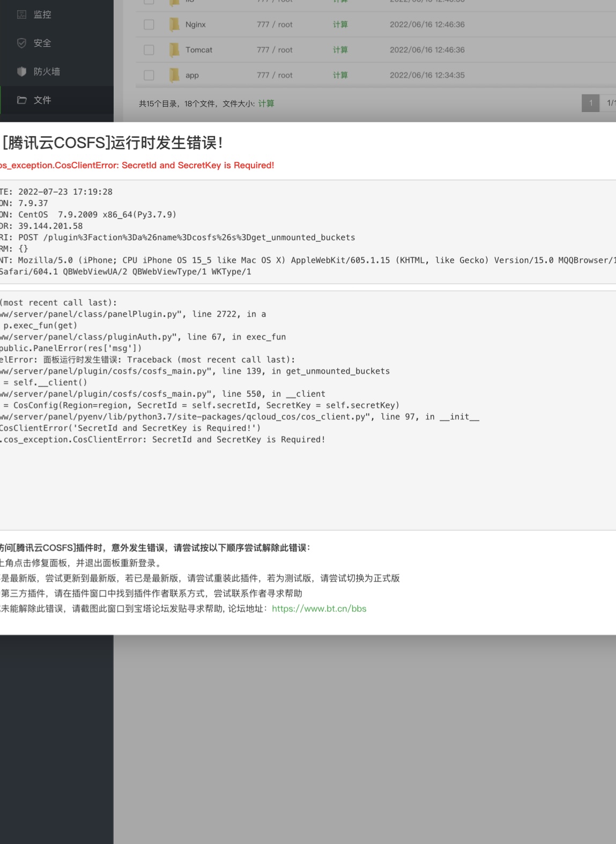Open the Tomcat folder name
The height and width of the screenshot is (844, 616).
(199, 50)
